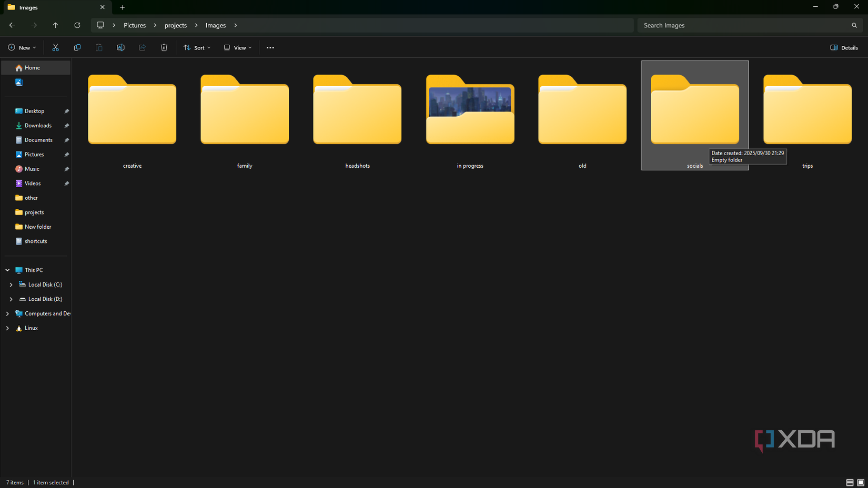The image size is (868, 488).
Task: Click '7 items' in status bar
Action: tap(15, 482)
